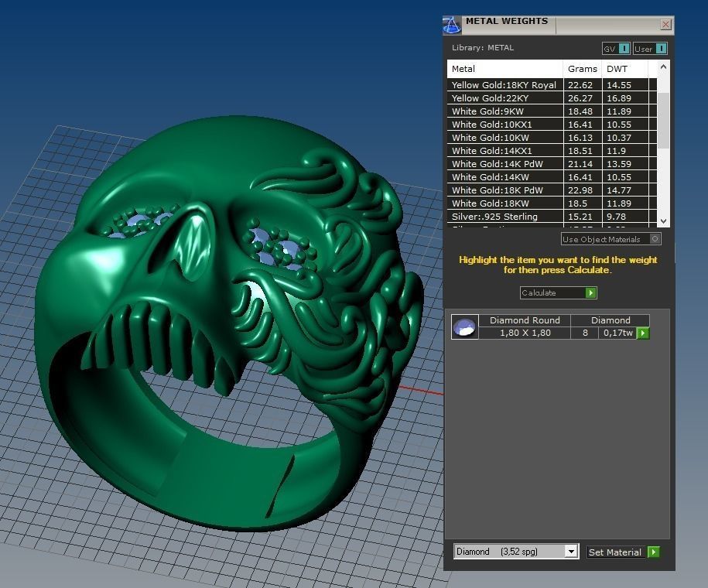Click the METAL WEIGHTS title bar
Screen dimensions: 708x588
560,26
